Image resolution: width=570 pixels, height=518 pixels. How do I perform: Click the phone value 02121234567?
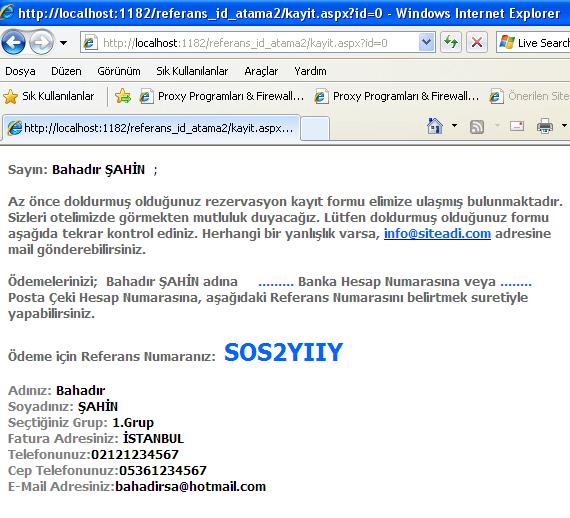click(x=135, y=454)
